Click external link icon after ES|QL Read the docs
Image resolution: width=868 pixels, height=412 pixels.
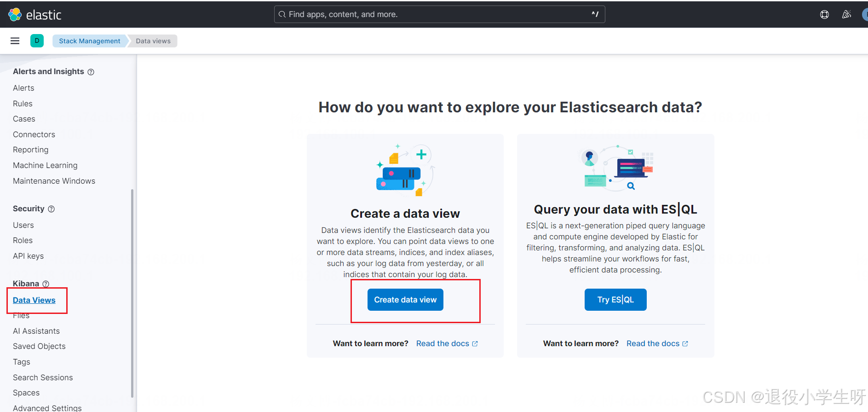coord(685,344)
